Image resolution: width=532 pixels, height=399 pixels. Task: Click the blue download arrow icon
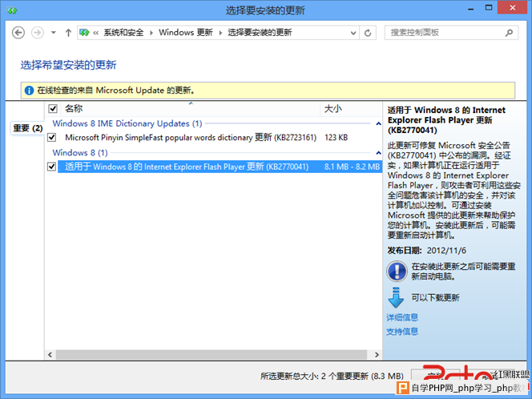396,297
